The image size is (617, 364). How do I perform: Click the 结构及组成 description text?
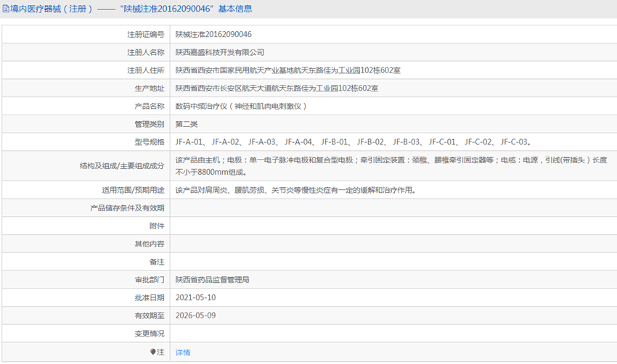pyautogui.click(x=391, y=165)
